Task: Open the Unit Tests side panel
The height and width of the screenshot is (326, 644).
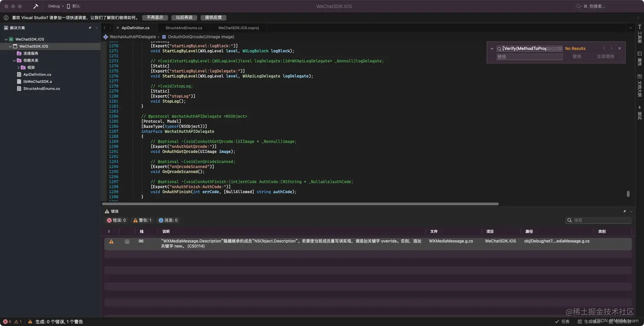Action: coord(639,113)
